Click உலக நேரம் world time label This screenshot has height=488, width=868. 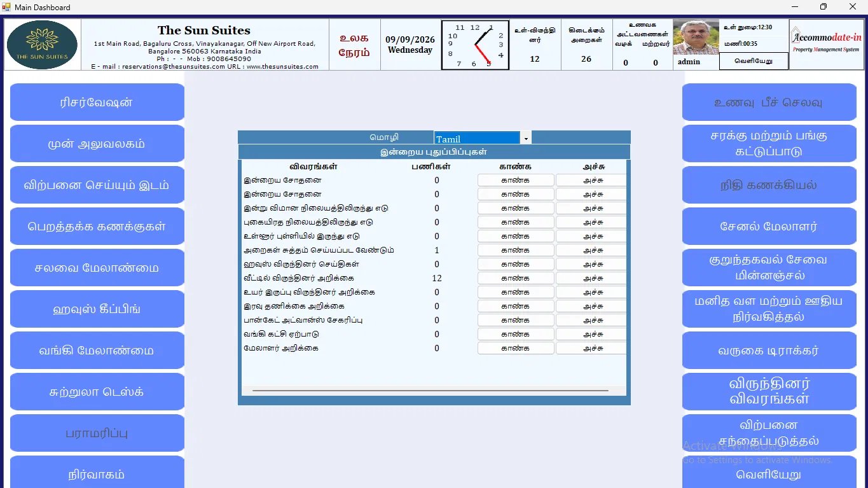[353, 45]
